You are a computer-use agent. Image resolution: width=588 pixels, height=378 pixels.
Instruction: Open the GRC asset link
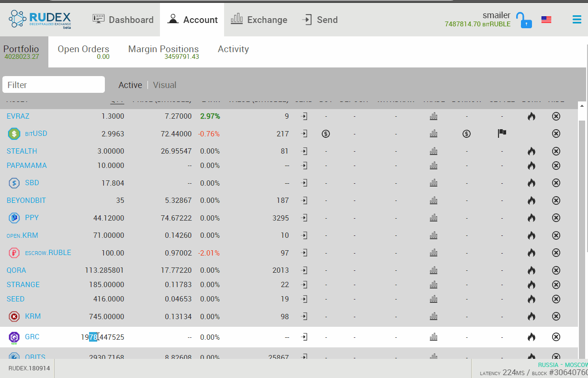(32, 337)
